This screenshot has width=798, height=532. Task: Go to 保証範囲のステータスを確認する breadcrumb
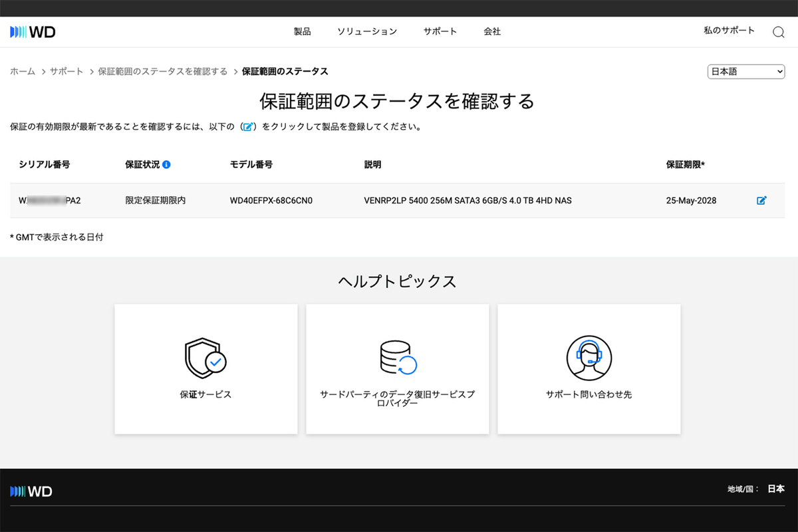pos(163,71)
